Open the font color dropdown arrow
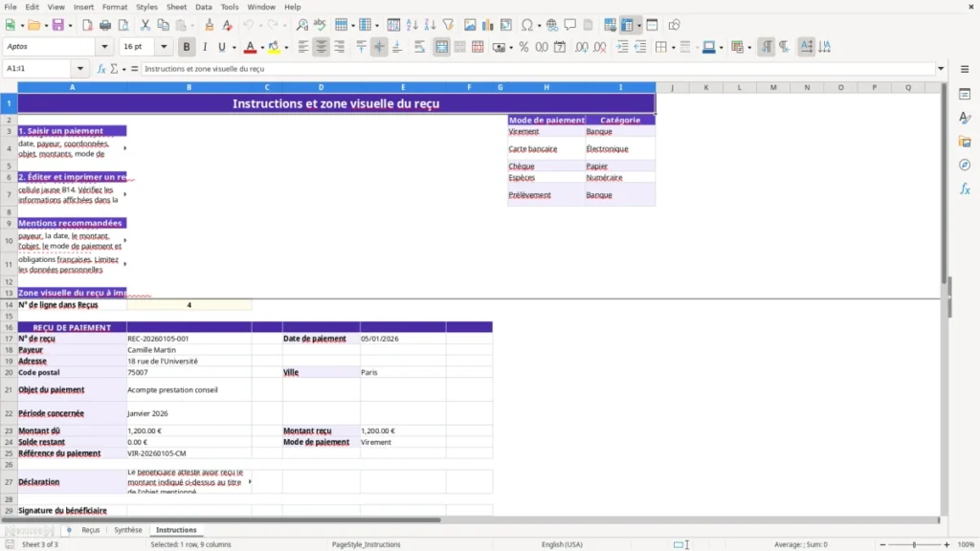Viewport: 980px width, 551px height. 262,47
